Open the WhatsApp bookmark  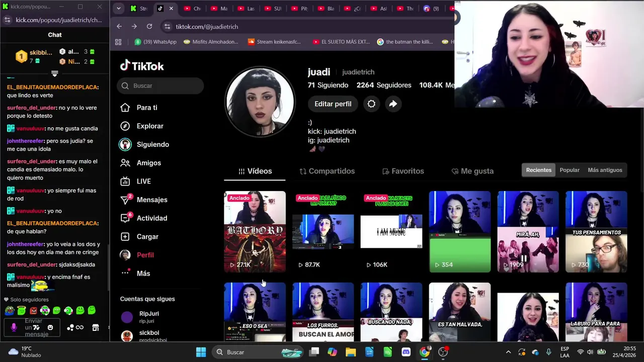click(x=155, y=42)
